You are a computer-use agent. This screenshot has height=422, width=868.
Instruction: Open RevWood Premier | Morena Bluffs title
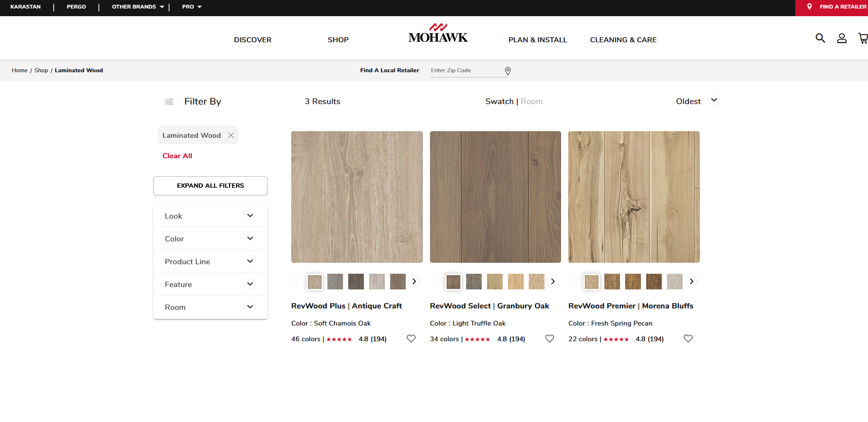pos(631,306)
